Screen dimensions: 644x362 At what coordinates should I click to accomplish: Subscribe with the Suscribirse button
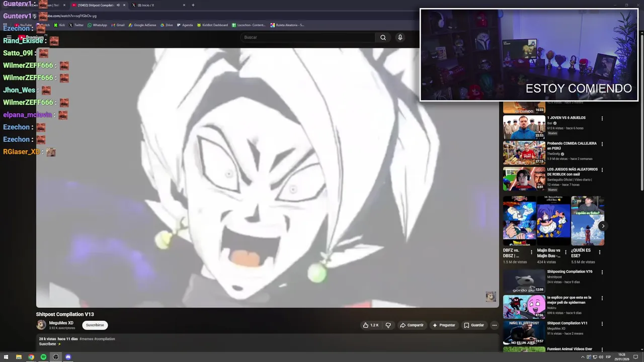tap(95, 325)
